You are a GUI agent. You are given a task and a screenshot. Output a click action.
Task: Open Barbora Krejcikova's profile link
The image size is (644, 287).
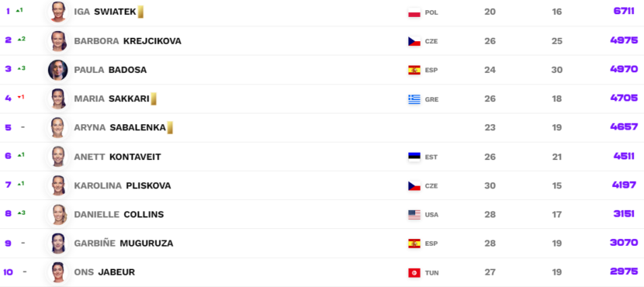[127, 41]
